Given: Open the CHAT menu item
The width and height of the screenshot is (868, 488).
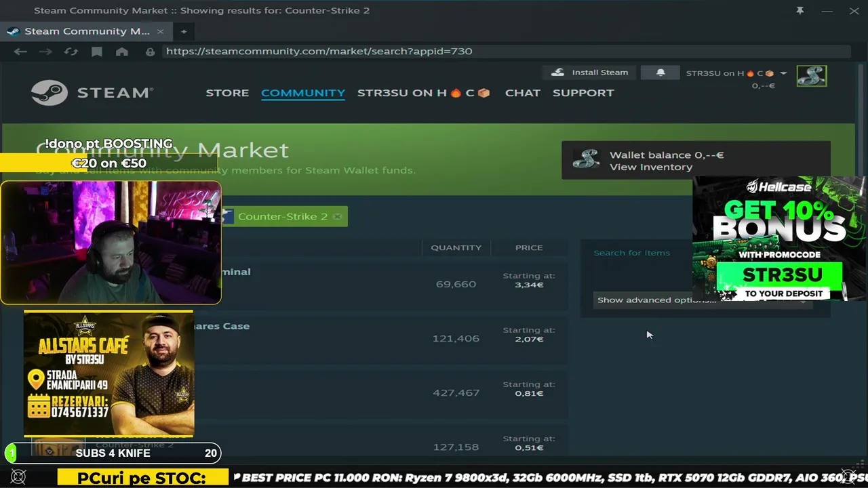Looking at the screenshot, I should [523, 93].
